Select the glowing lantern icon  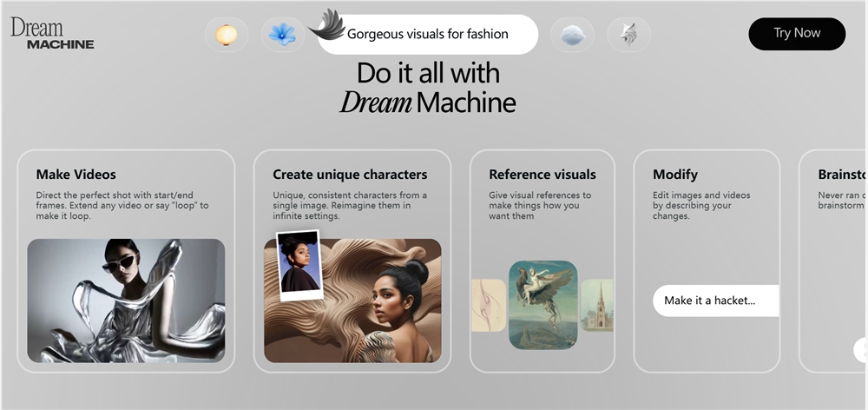(226, 35)
